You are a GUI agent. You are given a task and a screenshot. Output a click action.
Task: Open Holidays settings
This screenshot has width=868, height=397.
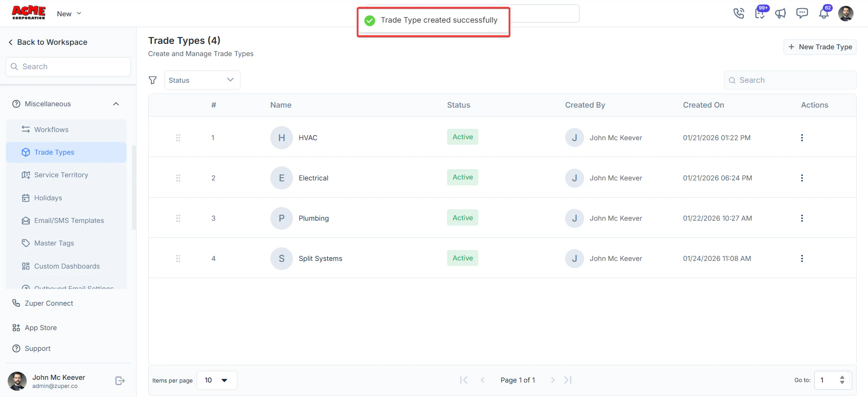(x=66, y=198)
